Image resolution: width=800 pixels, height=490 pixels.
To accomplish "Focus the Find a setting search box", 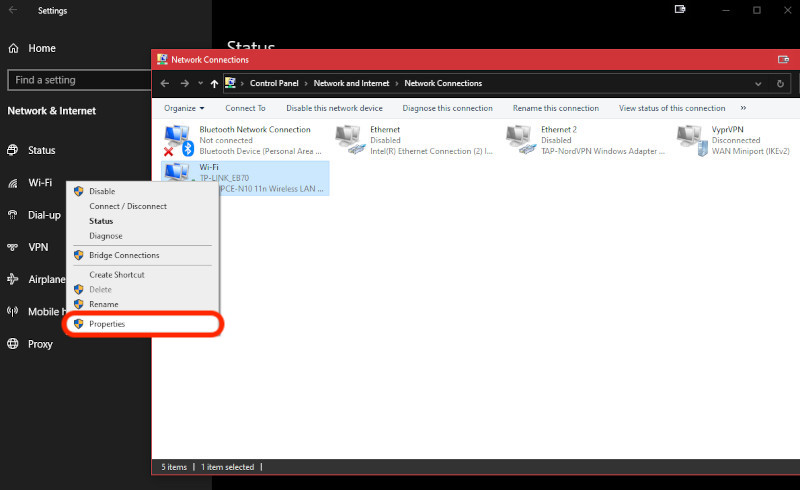I will click(x=80, y=80).
